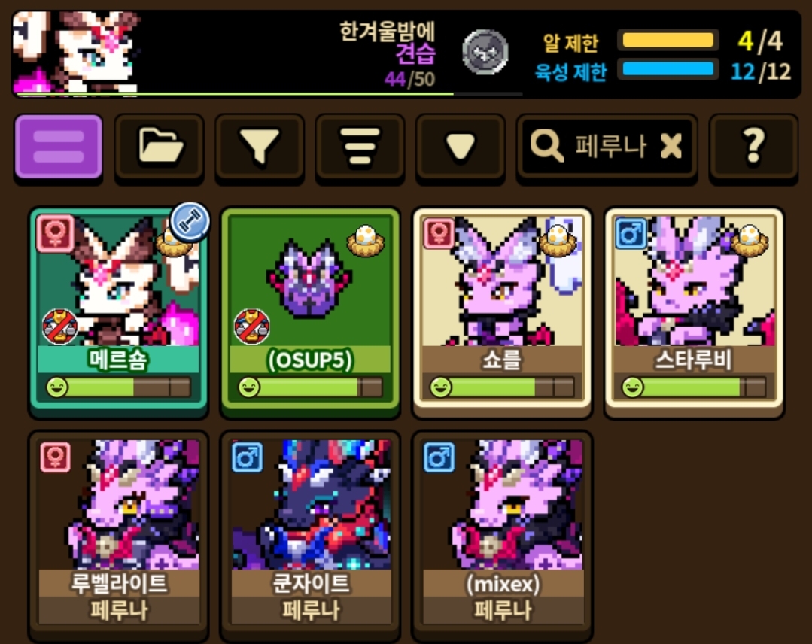The width and height of the screenshot is (812, 644).
Task: Click the 페루나 search field
Action: pos(607,147)
